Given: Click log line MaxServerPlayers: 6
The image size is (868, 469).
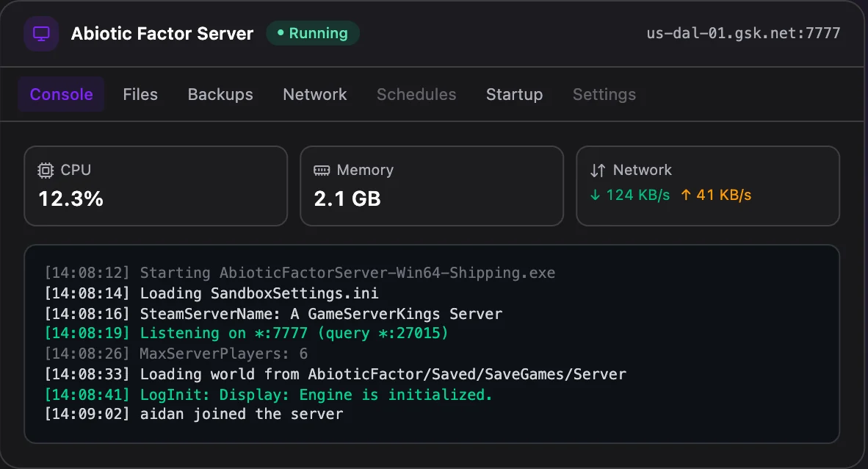Looking at the screenshot, I should [x=176, y=354].
